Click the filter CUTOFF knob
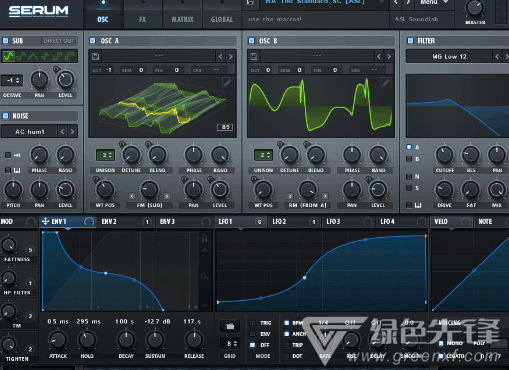 click(444, 155)
